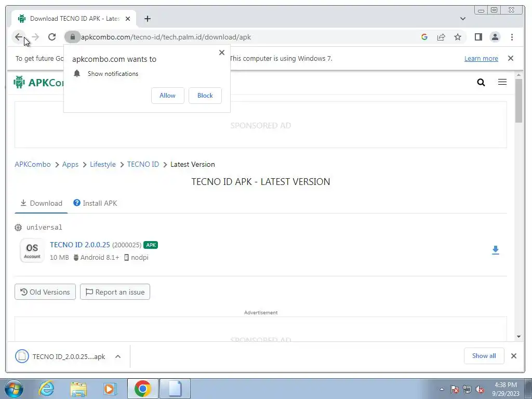
Task: Click the forward navigation arrow
Action: pyautogui.click(x=35, y=37)
